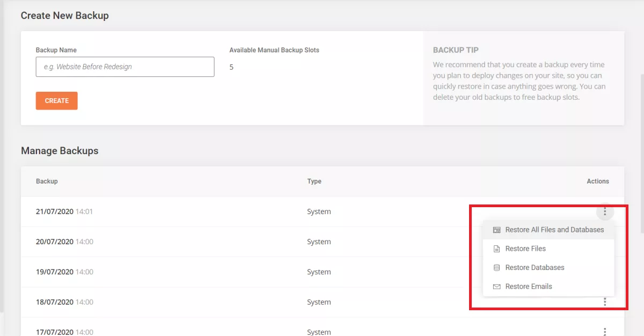Screen dimensions: 644x336
Task: Open actions menu for 17/07/2020 backup
Action: [x=605, y=332]
